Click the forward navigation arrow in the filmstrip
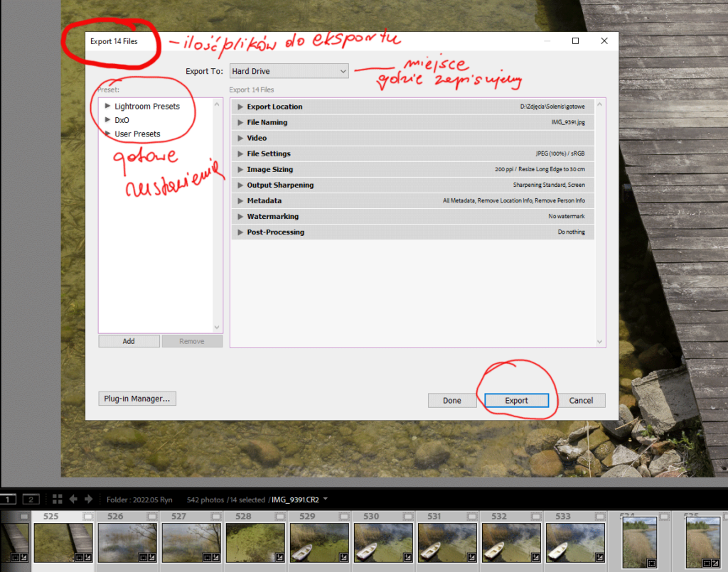 [x=89, y=499]
